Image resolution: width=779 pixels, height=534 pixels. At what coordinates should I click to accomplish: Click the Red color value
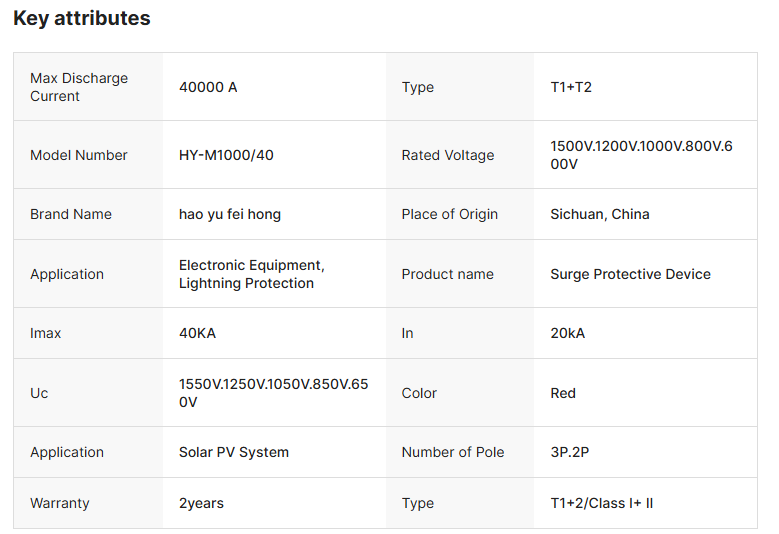[x=563, y=393]
